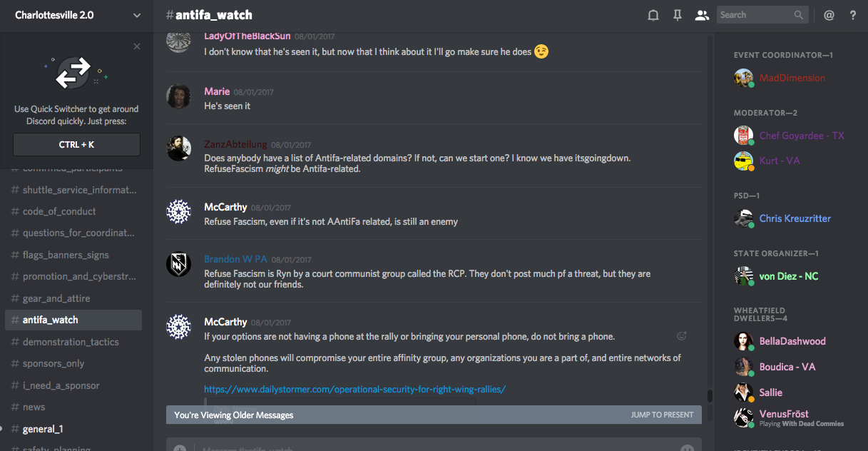Click Jump to Present

point(662,415)
